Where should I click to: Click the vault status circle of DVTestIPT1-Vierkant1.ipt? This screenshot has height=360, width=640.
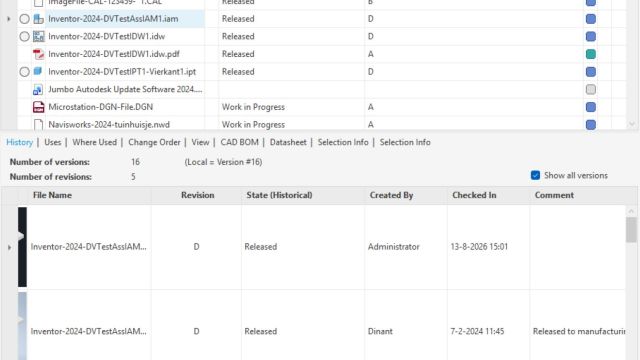[24, 72]
